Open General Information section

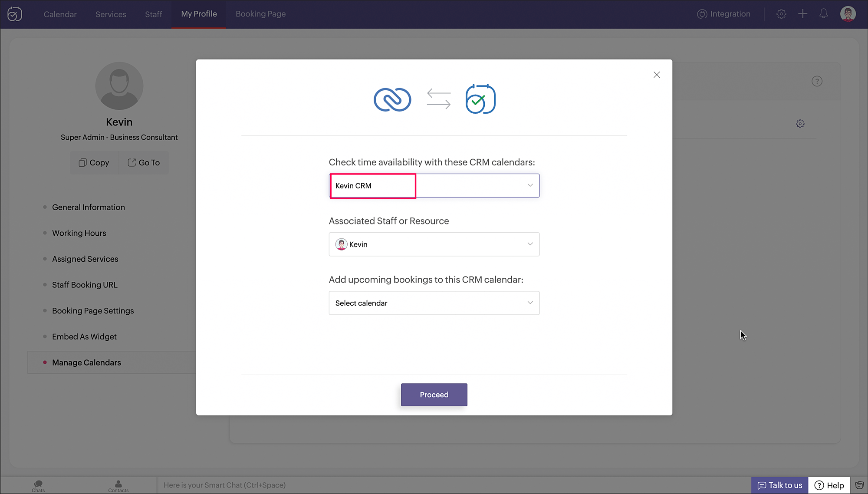pos(89,207)
